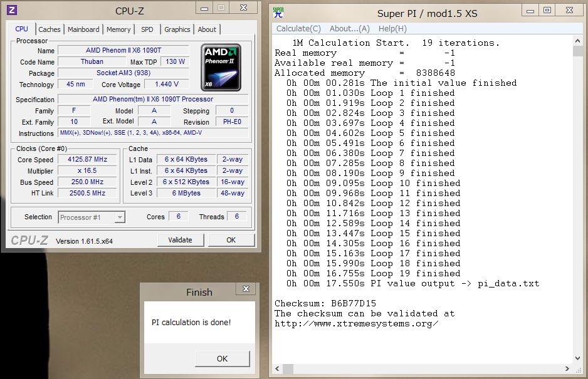This screenshot has height=379, width=588.
Task: Open the About...(A) menu in Super PI
Action: point(350,28)
